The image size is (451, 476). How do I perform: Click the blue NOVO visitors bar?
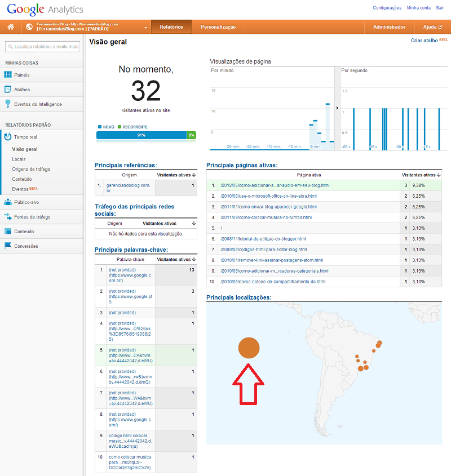tap(142, 135)
